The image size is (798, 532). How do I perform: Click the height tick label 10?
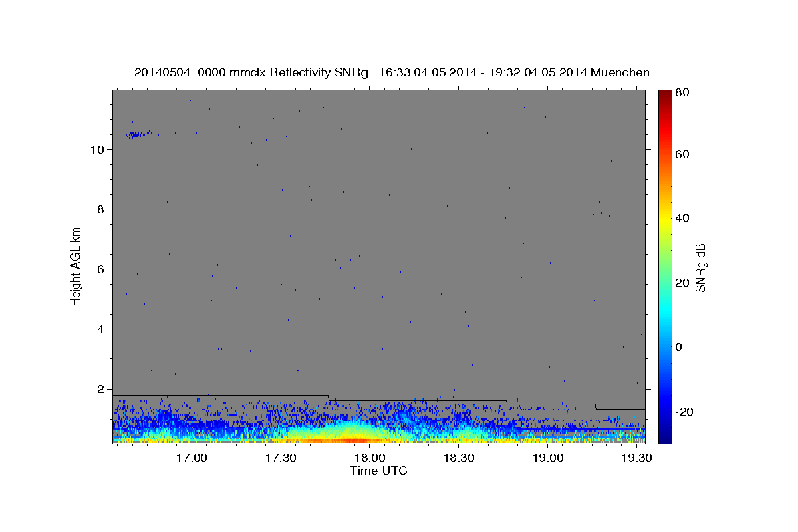pos(97,150)
